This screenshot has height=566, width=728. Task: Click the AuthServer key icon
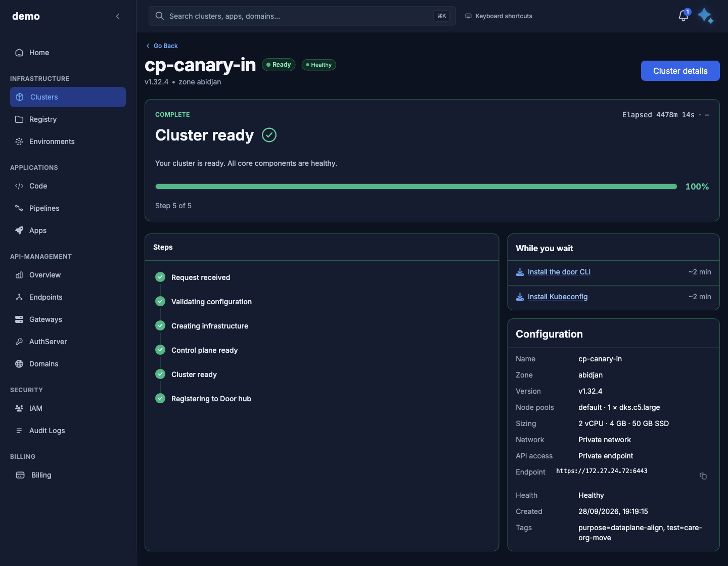tap(19, 342)
